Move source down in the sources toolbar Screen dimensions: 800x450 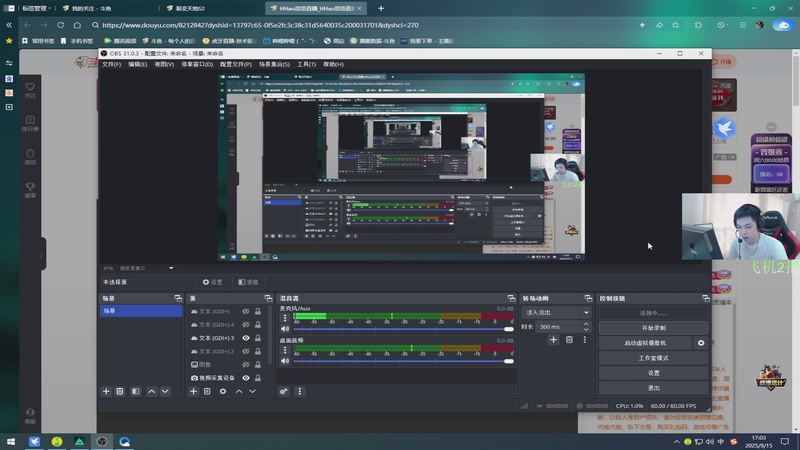(253, 391)
